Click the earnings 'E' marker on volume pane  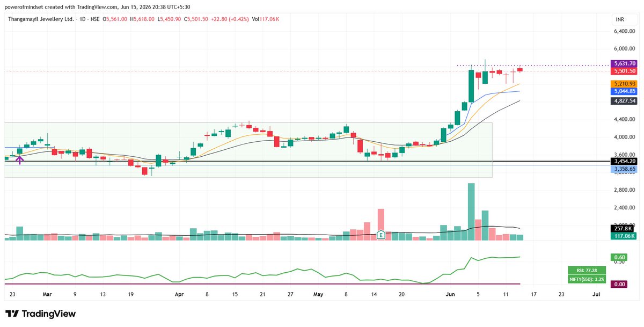(x=380, y=235)
